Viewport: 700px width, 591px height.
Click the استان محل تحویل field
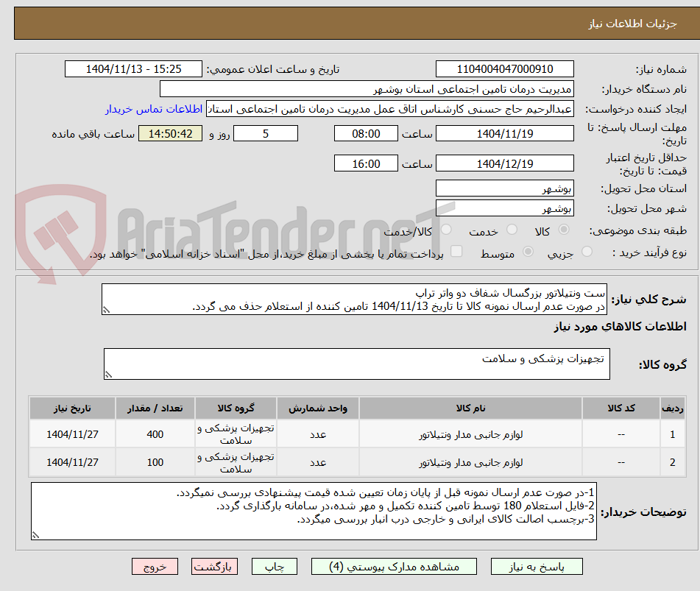[x=504, y=188]
